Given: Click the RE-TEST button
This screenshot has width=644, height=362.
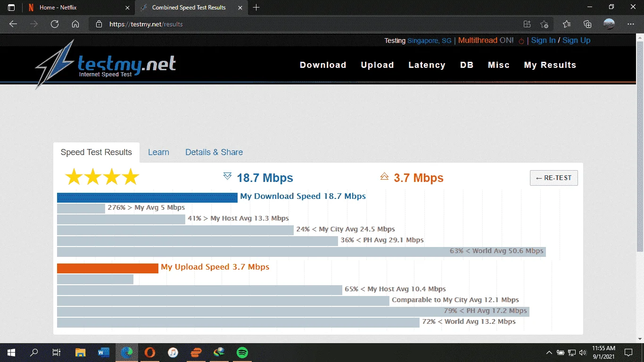Looking at the screenshot, I should click(554, 178).
